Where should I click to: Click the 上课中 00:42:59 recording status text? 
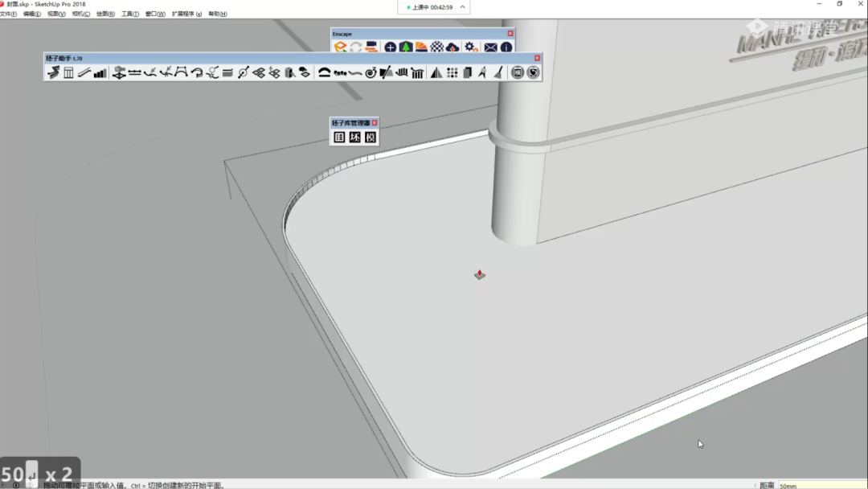(432, 7)
